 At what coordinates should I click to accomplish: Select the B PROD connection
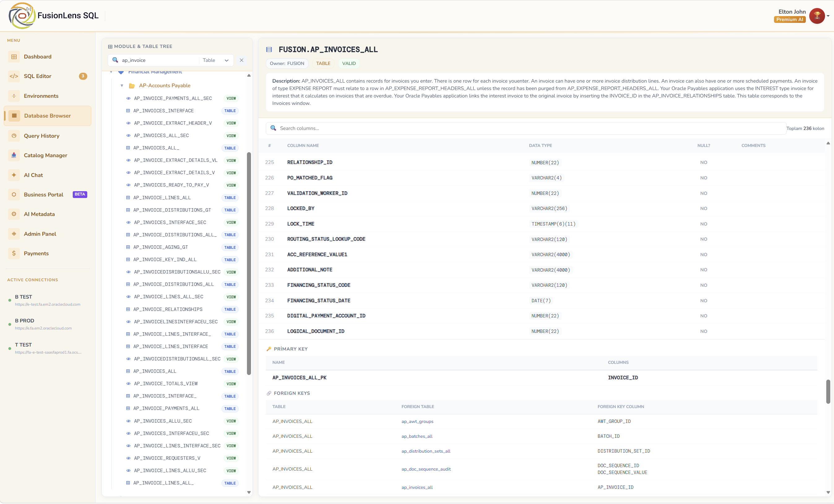(x=47, y=324)
